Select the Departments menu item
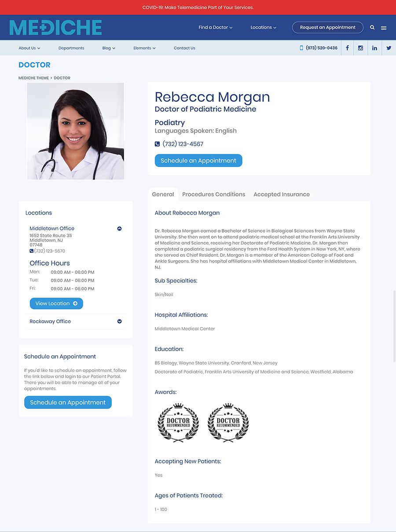Image resolution: width=396 pixels, height=532 pixels. 71,48
